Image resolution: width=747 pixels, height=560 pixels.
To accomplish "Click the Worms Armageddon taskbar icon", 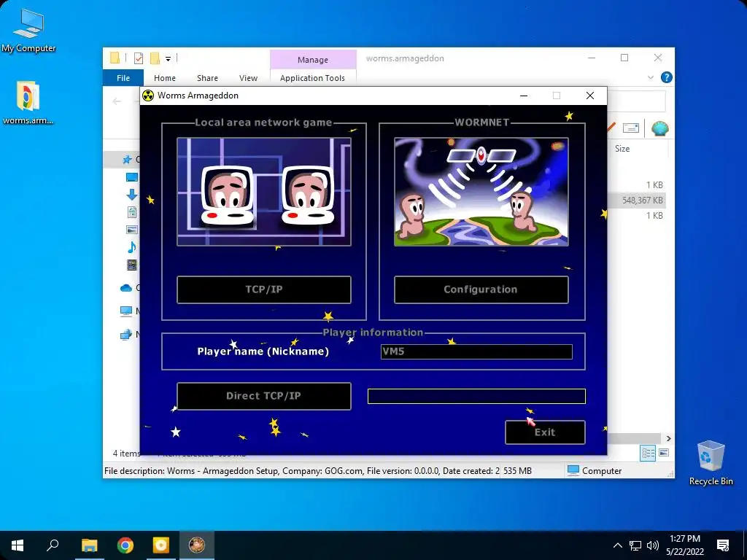I will [197, 545].
